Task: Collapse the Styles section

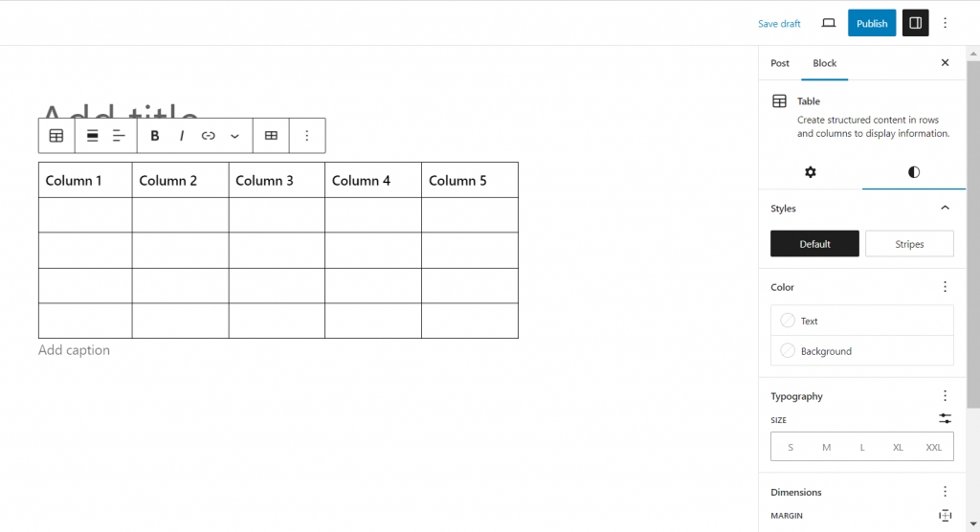Action: (x=945, y=208)
